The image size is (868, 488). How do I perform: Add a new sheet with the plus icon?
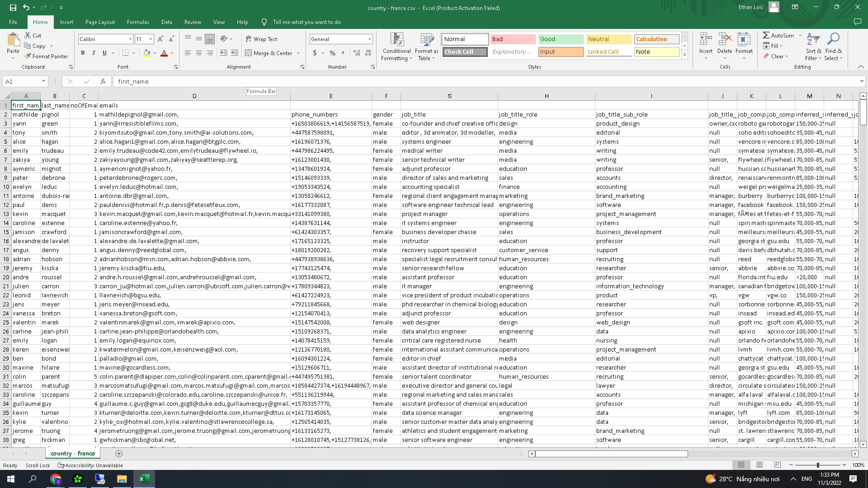tap(119, 453)
